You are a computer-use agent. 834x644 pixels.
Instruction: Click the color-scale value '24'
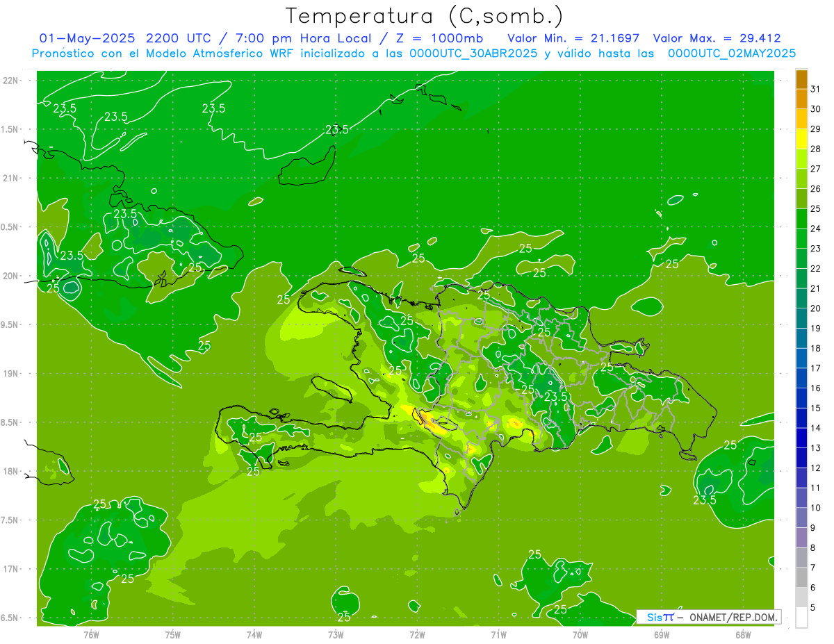click(816, 229)
